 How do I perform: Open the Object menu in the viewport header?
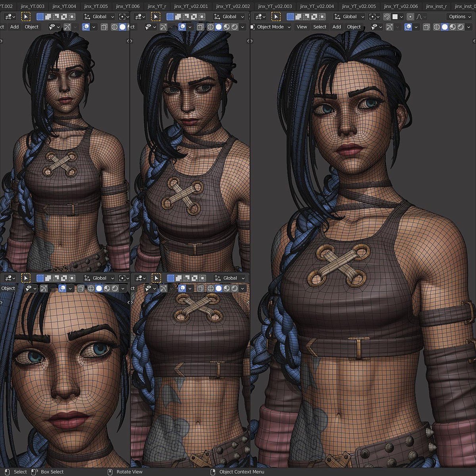coord(353,27)
